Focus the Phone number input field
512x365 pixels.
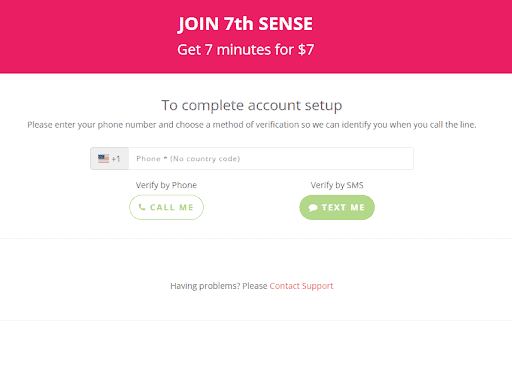point(271,159)
